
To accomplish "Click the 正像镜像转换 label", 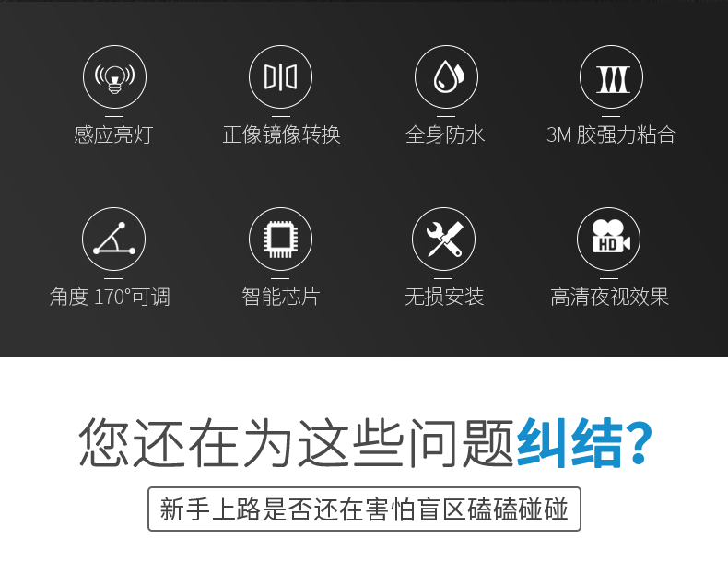I will [x=282, y=135].
